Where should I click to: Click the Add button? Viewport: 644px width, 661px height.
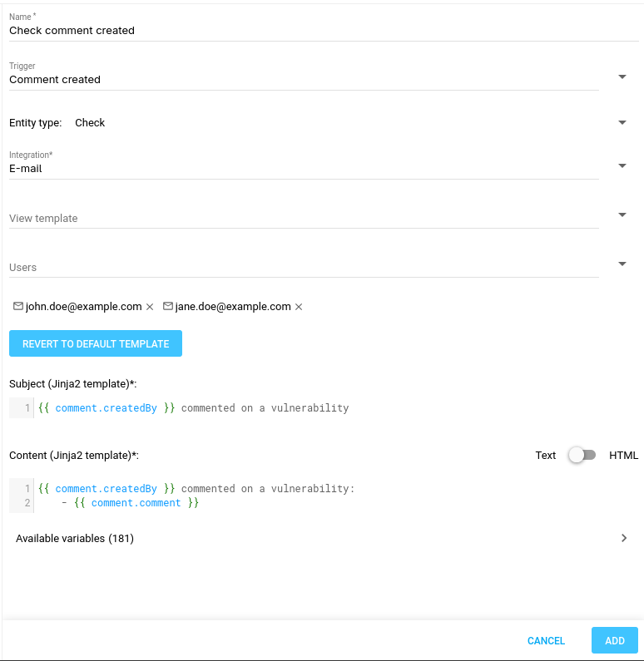point(614,640)
